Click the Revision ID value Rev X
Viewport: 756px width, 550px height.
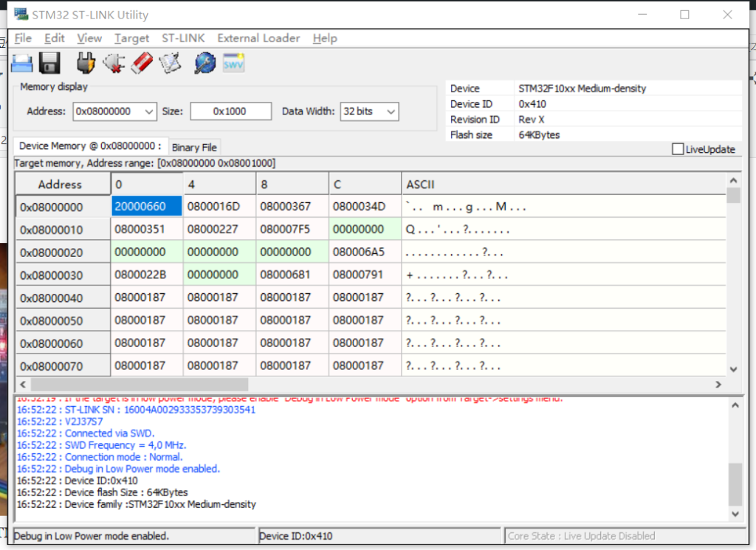tap(532, 119)
